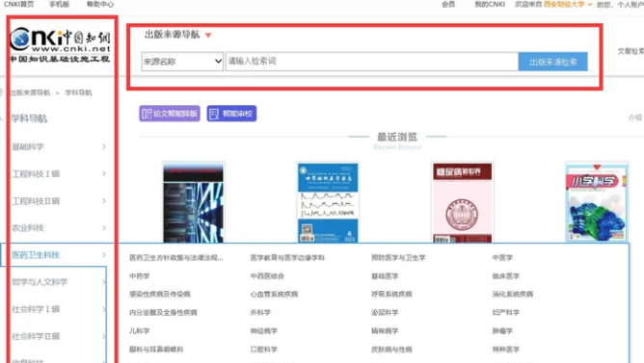Select 特种医学 subcategory

505,350
